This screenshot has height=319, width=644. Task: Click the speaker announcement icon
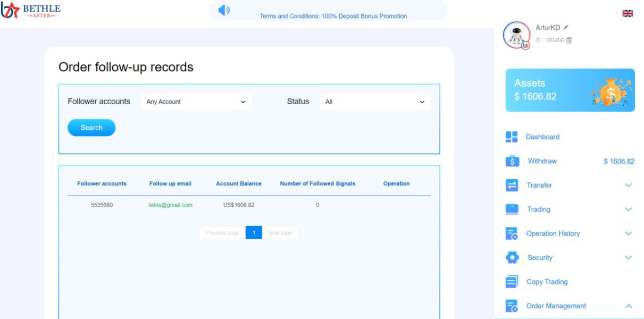click(x=224, y=10)
